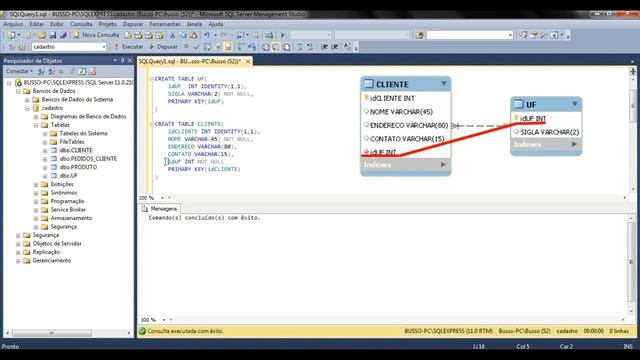Click Refresh icon in Object Explorer toolbar
Viewport: 640px width, 360px height.
click(82, 71)
